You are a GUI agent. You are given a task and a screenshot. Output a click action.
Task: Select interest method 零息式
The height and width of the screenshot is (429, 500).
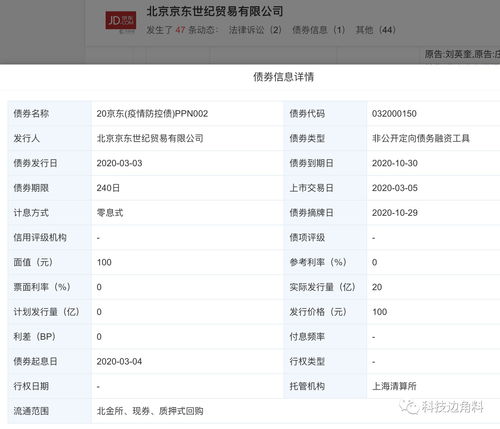pos(110,213)
